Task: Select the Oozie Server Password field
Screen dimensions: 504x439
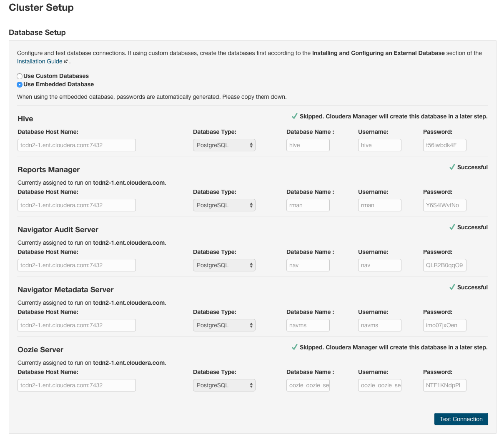Action: (x=444, y=385)
